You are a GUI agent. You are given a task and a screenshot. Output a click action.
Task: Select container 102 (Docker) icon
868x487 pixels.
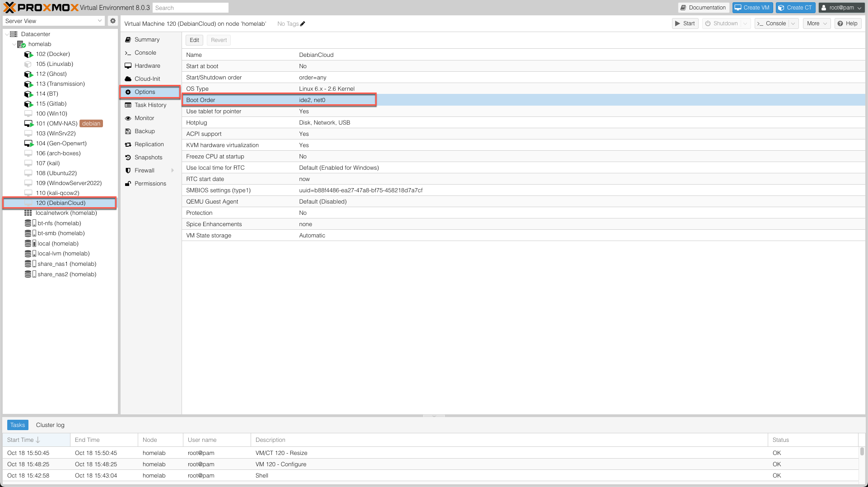[x=28, y=54]
